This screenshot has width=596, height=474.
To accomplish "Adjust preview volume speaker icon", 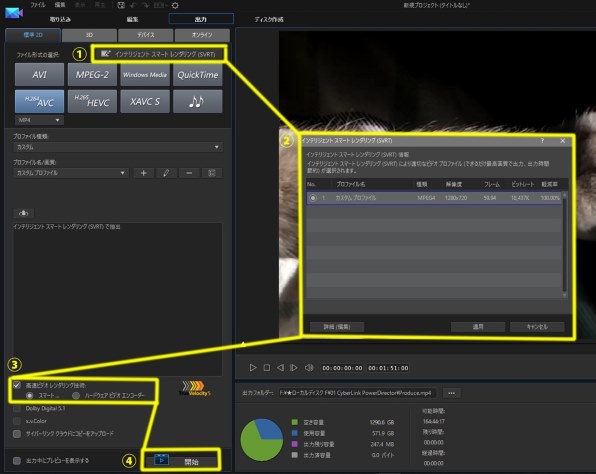I will point(309,368).
